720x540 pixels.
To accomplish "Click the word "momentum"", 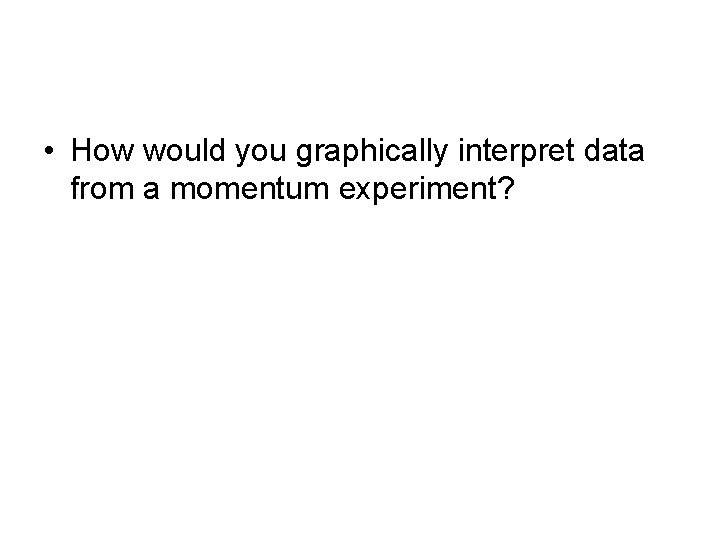I will click(x=250, y=189).
